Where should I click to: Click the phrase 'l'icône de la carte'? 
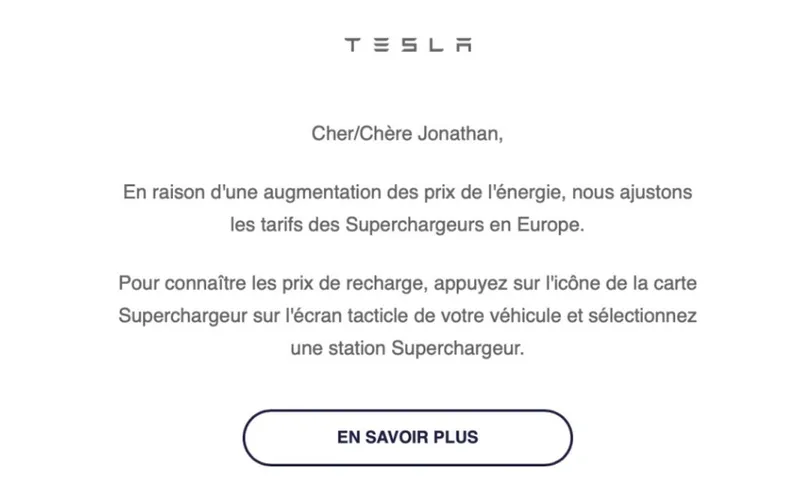click(621, 283)
